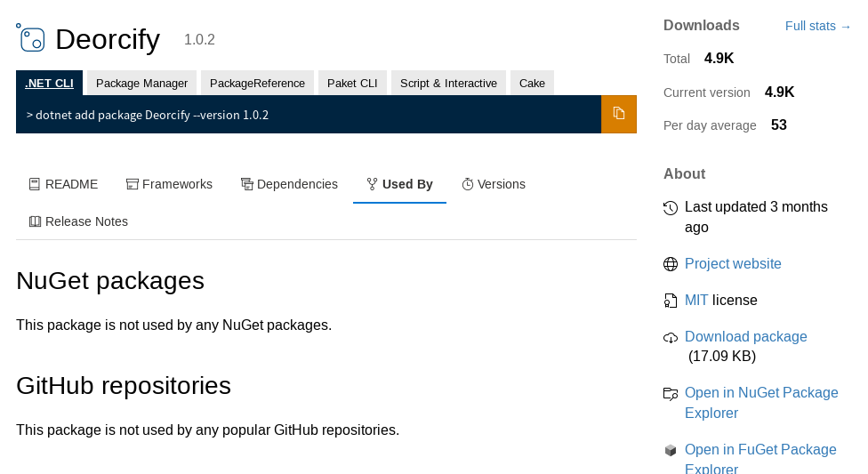
Task: Click the version number 1.0.2
Action: 199,40
